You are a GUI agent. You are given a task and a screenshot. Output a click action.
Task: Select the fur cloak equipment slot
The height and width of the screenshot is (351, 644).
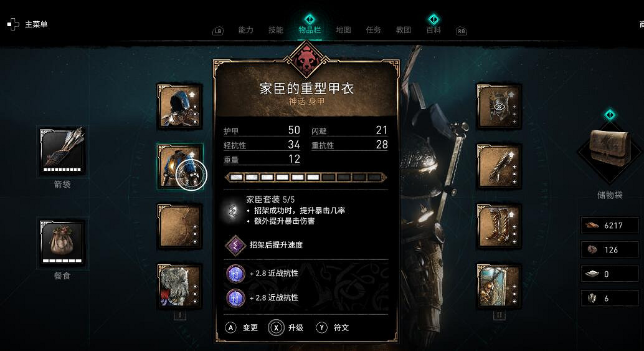[x=180, y=286]
